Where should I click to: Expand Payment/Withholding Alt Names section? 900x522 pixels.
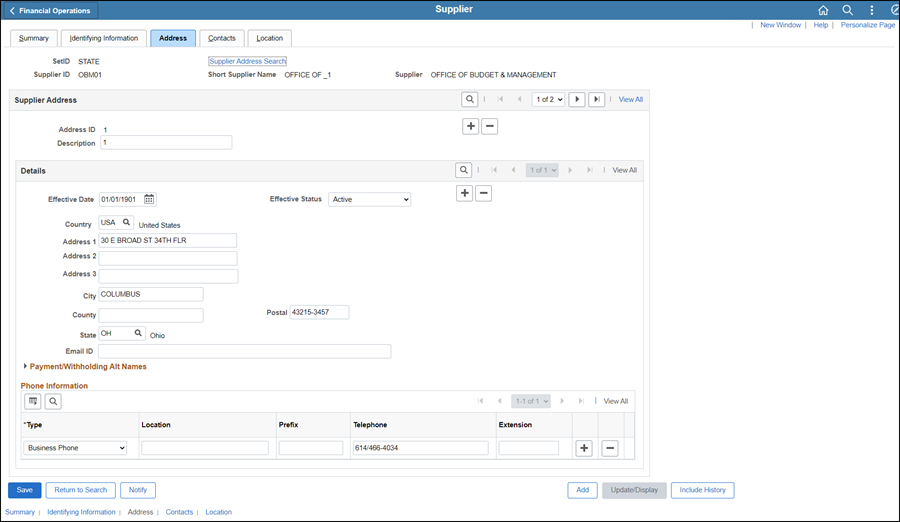(x=86, y=367)
